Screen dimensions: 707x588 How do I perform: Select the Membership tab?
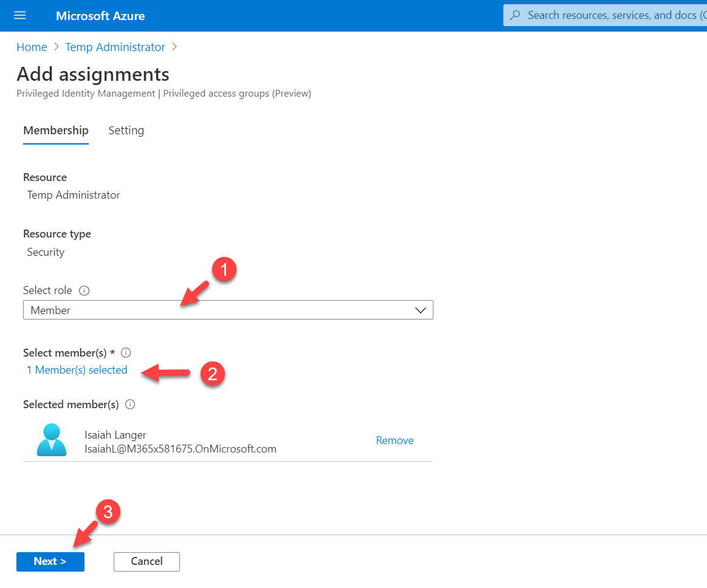pos(55,130)
